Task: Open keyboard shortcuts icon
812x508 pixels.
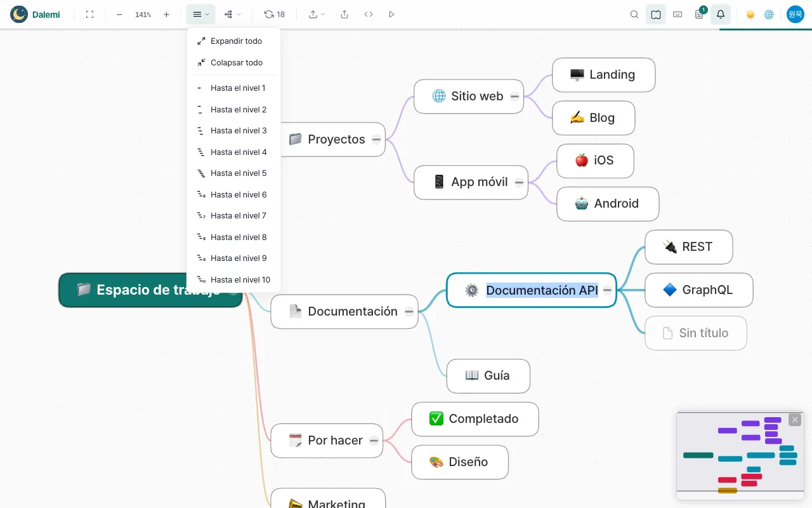Action: tap(678, 14)
